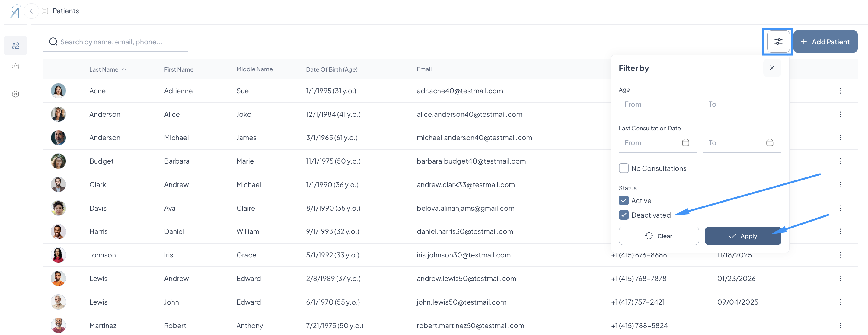Click the First Name column header
Image resolution: width=868 pixels, height=335 pixels.
pyautogui.click(x=179, y=69)
